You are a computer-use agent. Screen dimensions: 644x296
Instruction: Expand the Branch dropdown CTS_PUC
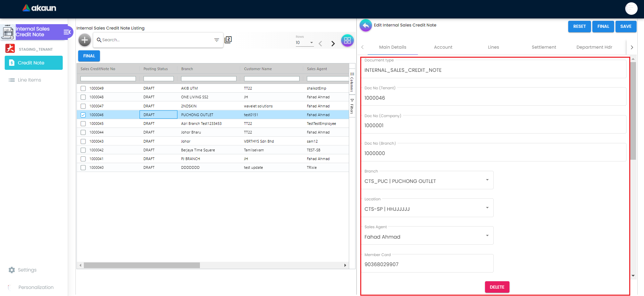tap(487, 180)
